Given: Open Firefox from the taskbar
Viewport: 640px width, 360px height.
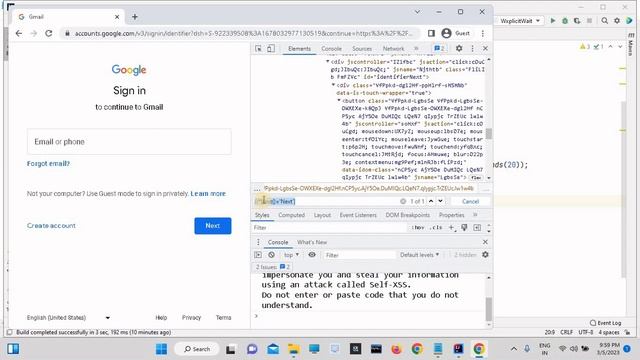Looking at the screenshot, I should coord(396,349).
